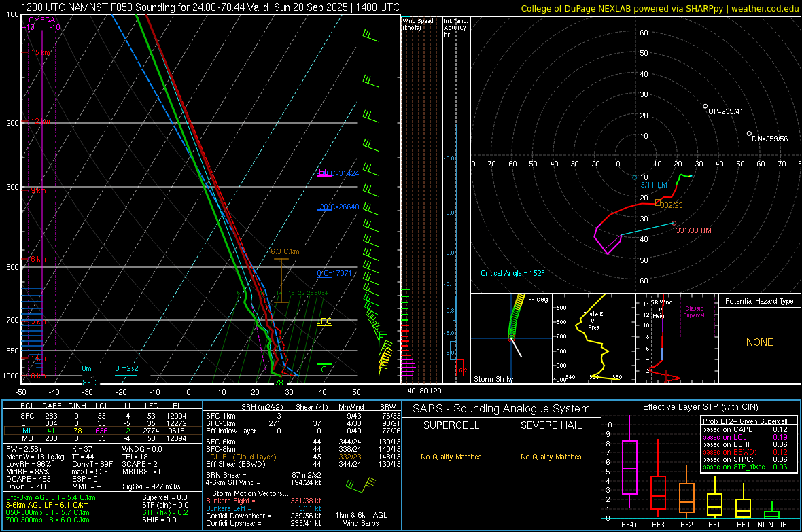Click the MeanW = 18.1g/kg value

(35, 457)
